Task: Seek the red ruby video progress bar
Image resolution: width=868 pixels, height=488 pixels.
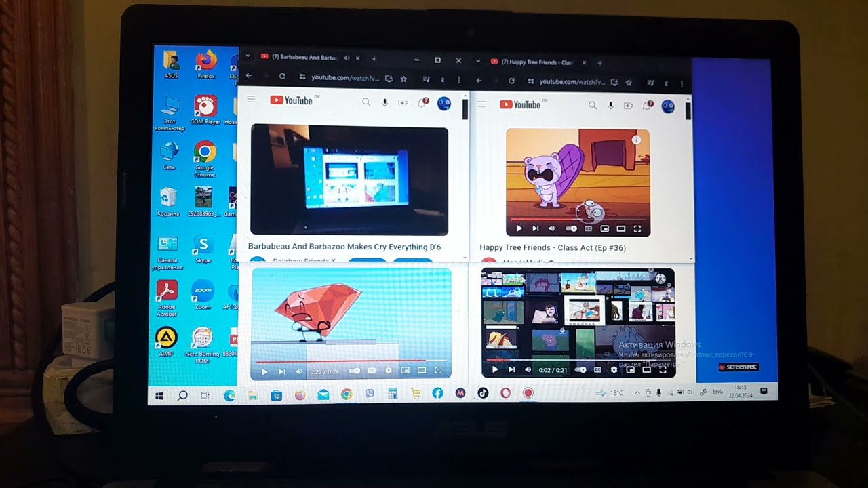Action: 351,361
